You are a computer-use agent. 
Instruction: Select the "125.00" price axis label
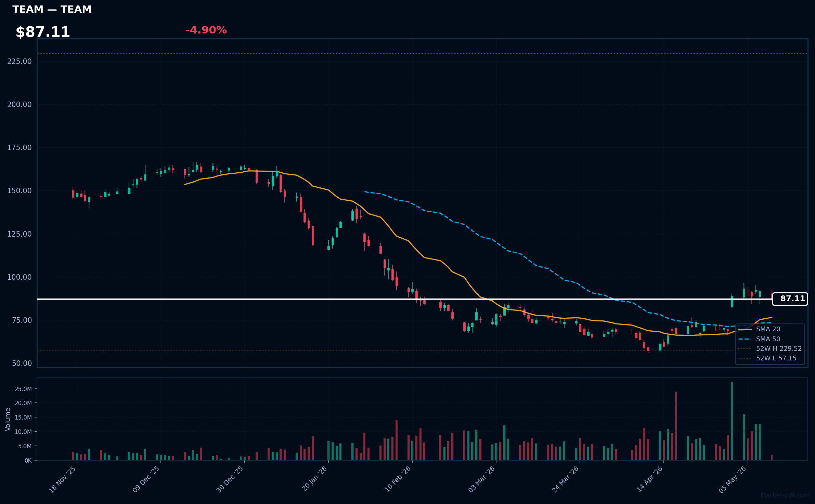coord(20,234)
